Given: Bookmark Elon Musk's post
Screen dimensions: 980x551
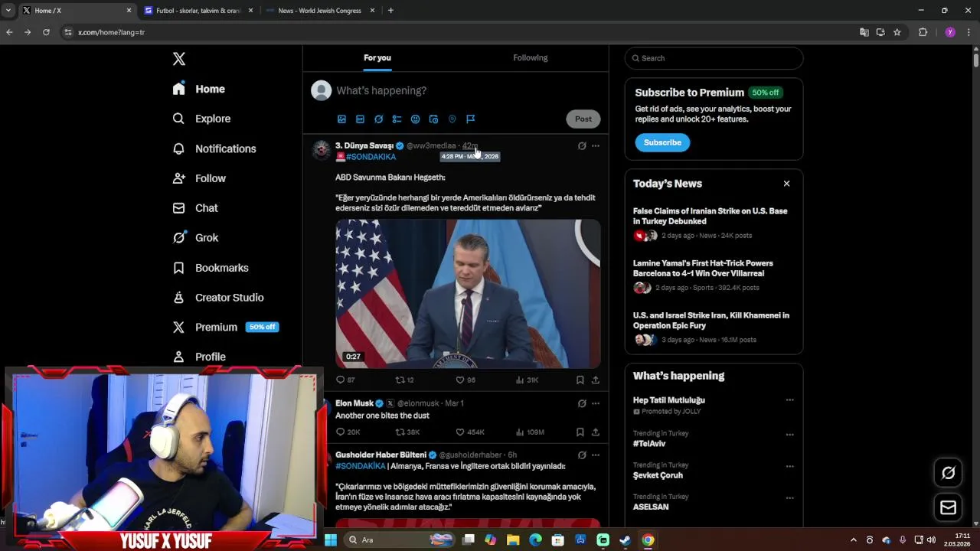Looking at the screenshot, I should pyautogui.click(x=580, y=432).
